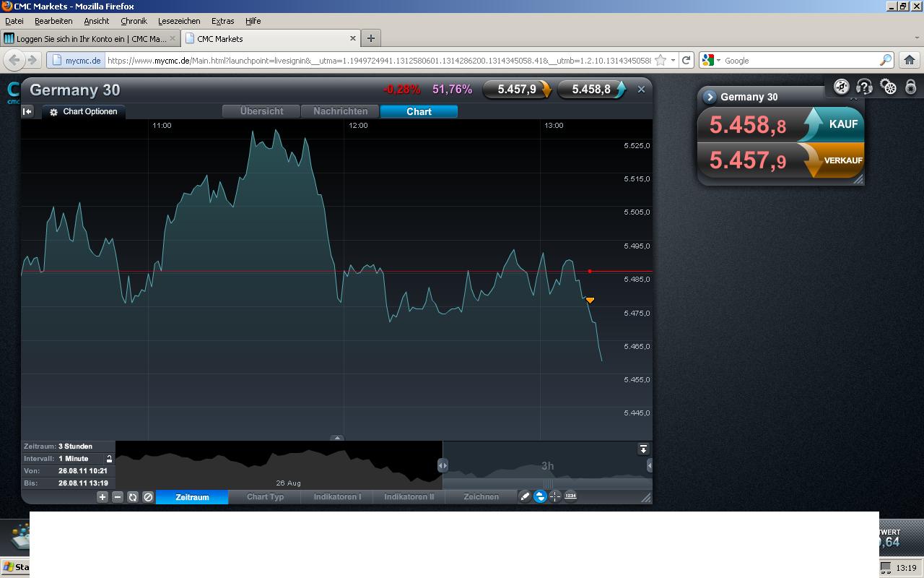This screenshot has height=578, width=924.
Task: Click the padlock lock-platform icon
Action: 911,87
